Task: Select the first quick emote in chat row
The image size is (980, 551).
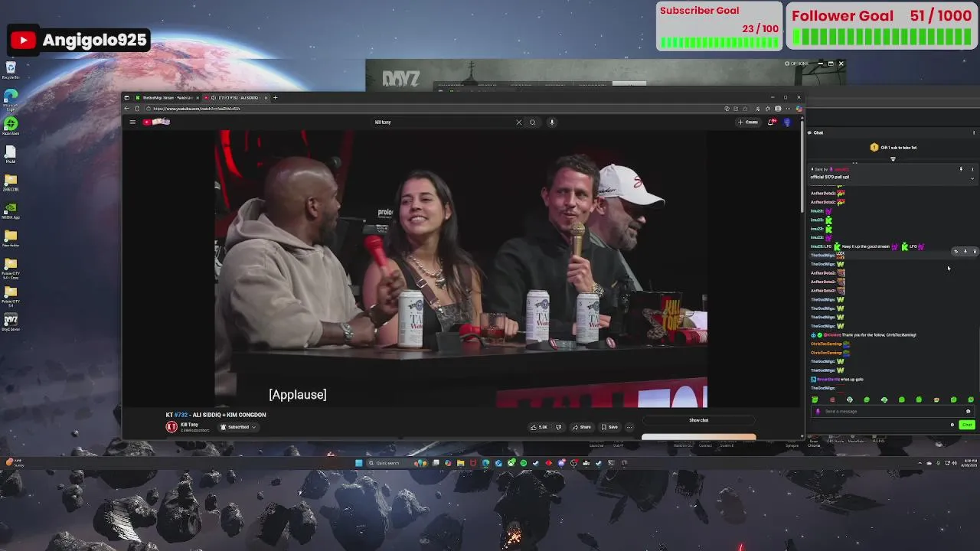Action: point(815,399)
